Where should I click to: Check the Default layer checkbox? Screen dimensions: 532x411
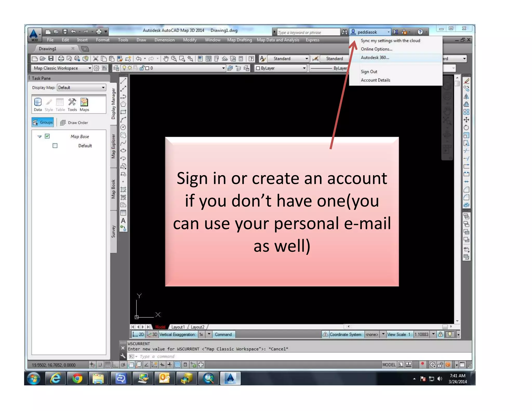(x=55, y=146)
